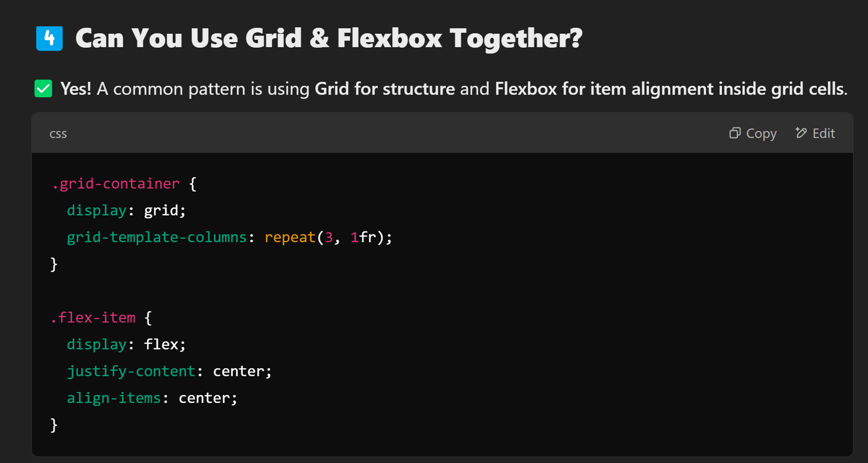Click the 1fr value in code
The height and width of the screenshot is (463, 868).
363,238
